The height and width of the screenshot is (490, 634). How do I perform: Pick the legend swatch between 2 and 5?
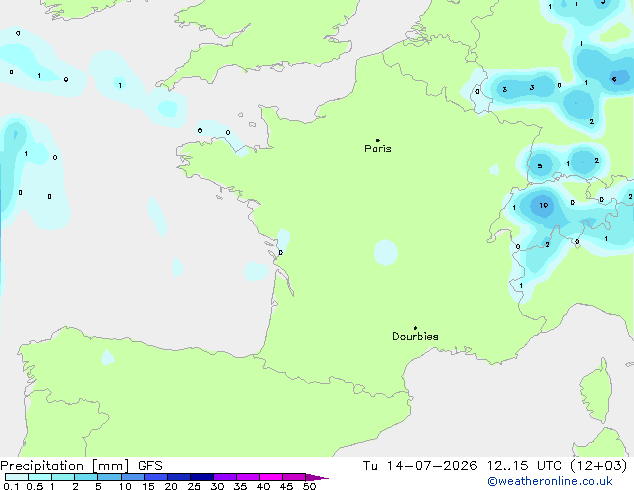[x=86, y=477]
